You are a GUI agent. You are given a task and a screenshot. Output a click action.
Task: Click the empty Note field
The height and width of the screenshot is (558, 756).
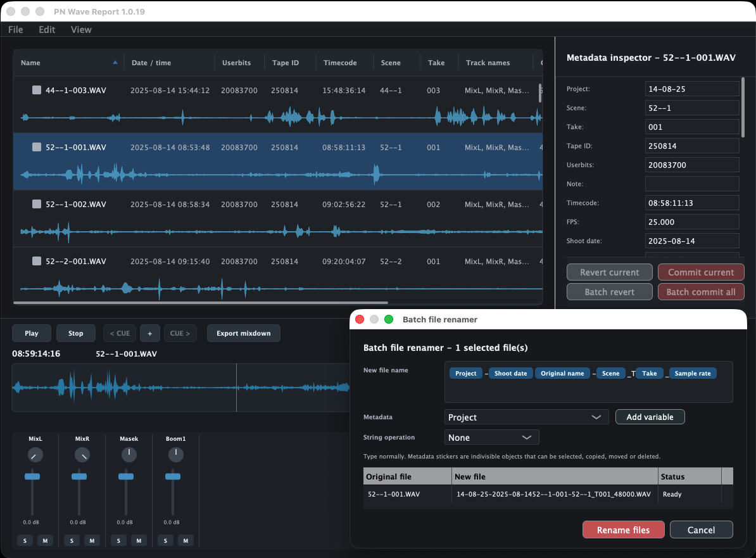click(692, 184)
